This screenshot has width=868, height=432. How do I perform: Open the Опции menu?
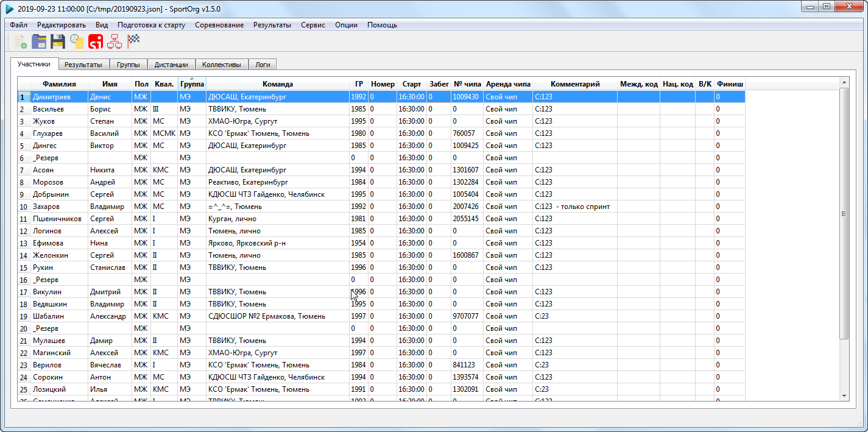pyautogui.click(x=346, y=25)
